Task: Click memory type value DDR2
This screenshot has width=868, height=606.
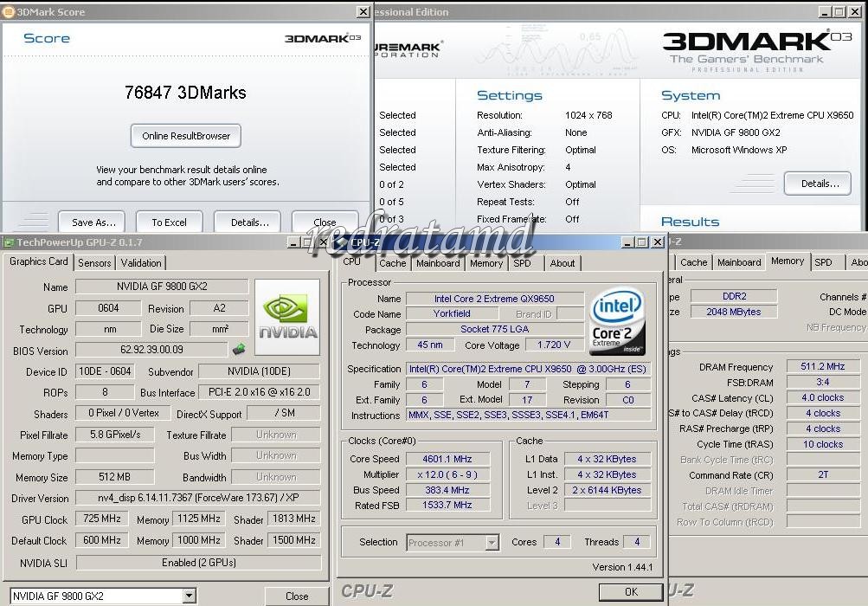Action: [734, 296]
